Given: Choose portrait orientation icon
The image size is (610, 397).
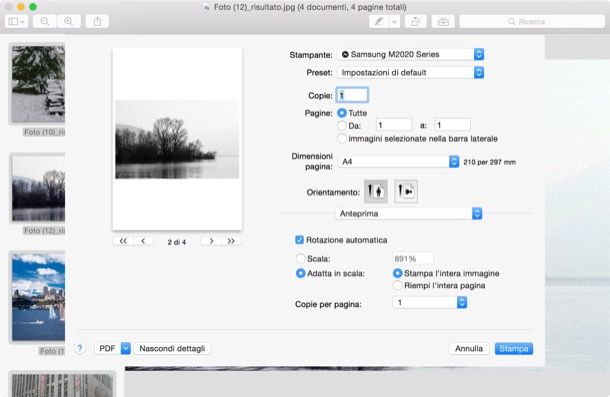Looking at the screenshot, I should click(x=376, y=191).
